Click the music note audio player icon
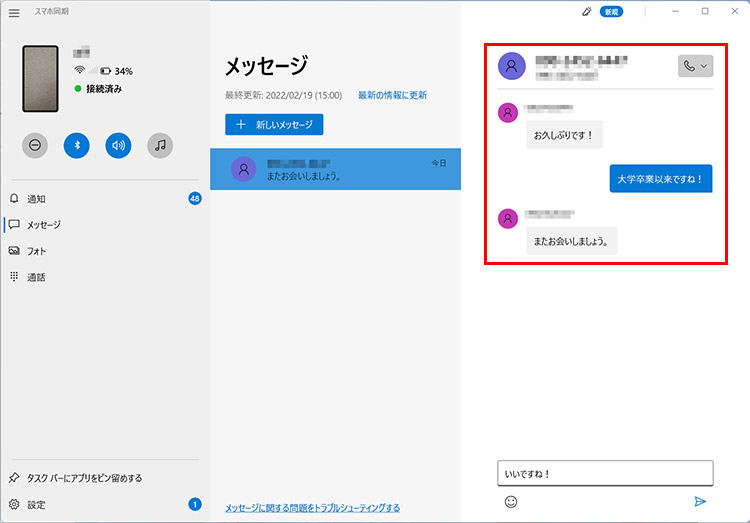 pyautogui.click(x=160, y=145)
